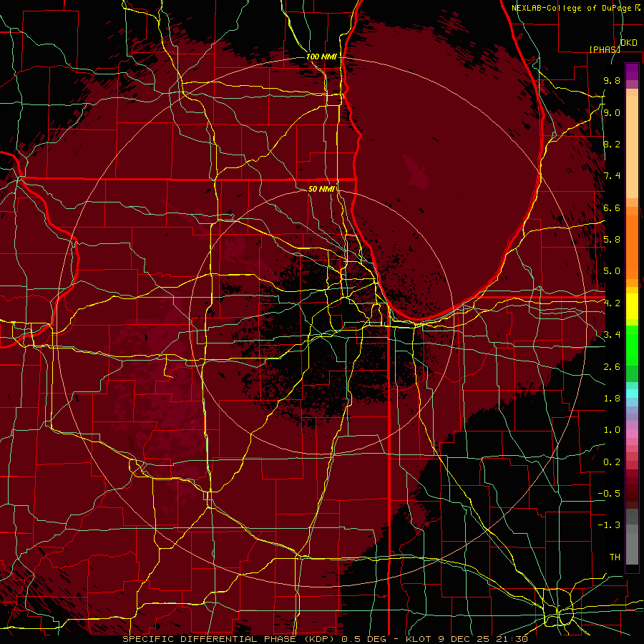
Task: Select the 4.2 scale value
Action: click(612, 303)
